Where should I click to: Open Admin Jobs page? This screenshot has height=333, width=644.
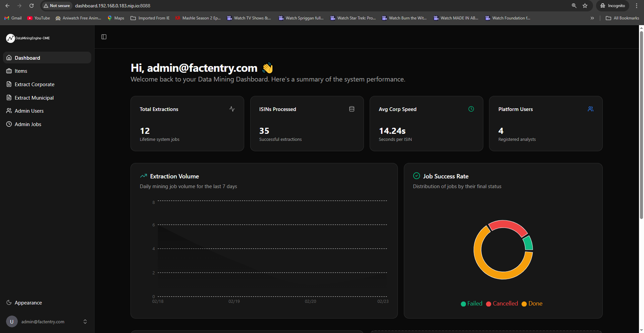click(47, 124)
